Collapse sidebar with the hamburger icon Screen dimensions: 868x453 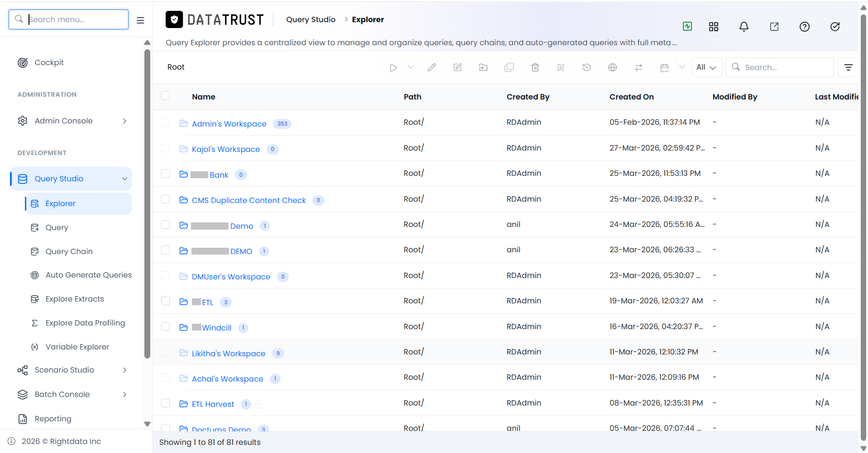point(140,20)
